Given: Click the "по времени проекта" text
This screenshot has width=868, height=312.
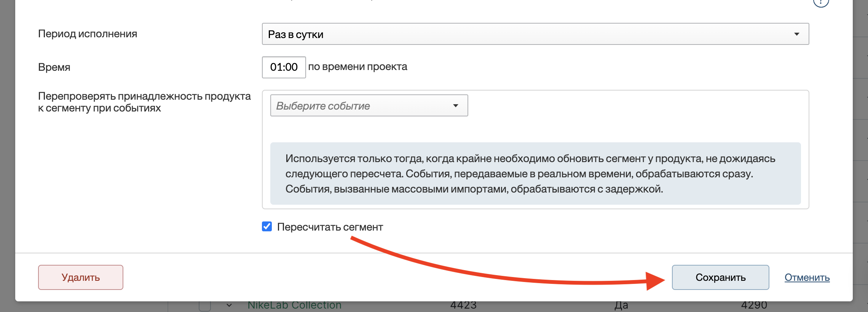Looking at the screenshot, I should point(357,67).
